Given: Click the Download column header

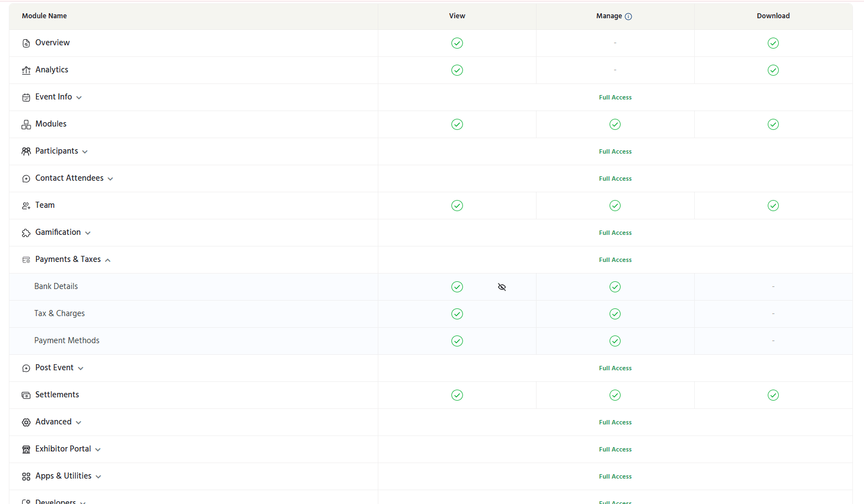Looking at the screenshot, I should point(773,16).
